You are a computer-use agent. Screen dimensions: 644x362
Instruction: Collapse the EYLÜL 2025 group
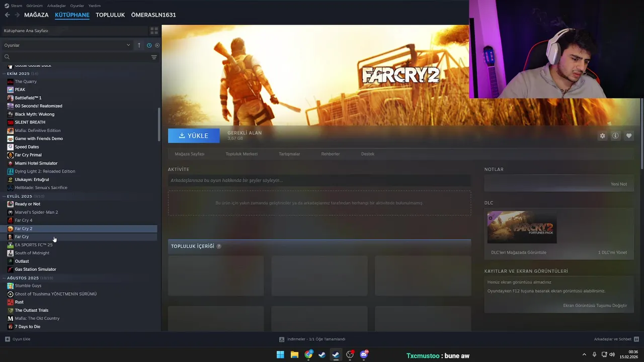coord(5,196)
